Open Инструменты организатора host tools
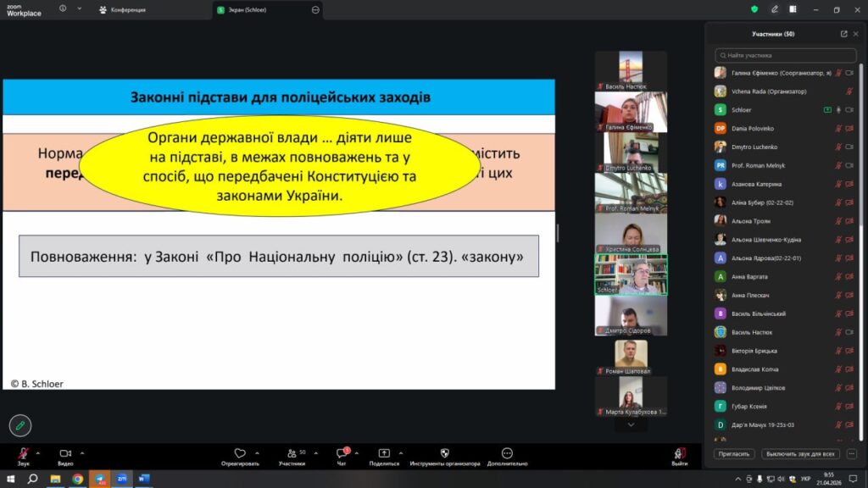 point(444,454)
